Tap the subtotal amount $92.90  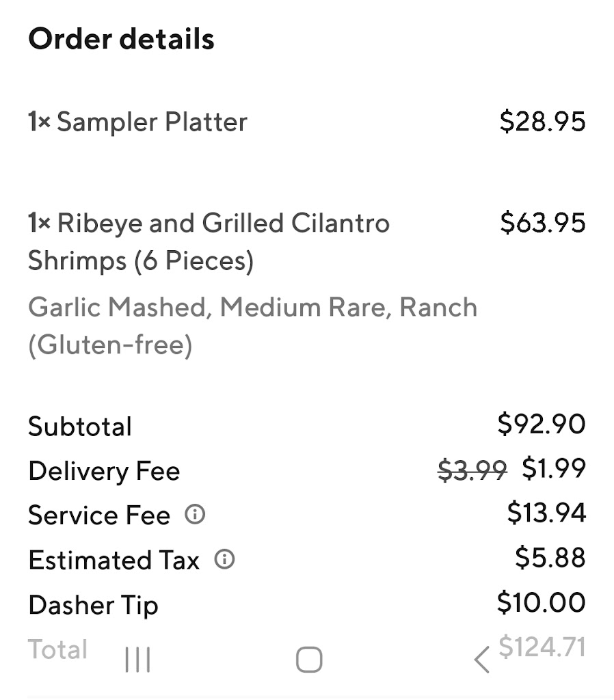tap(541, 424)
